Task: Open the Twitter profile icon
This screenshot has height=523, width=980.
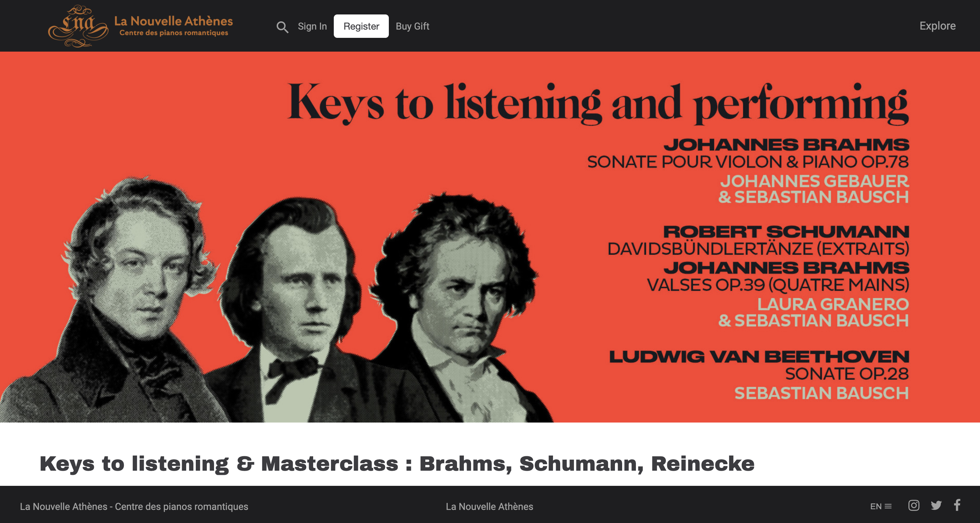Action: [x=936, y=505]
